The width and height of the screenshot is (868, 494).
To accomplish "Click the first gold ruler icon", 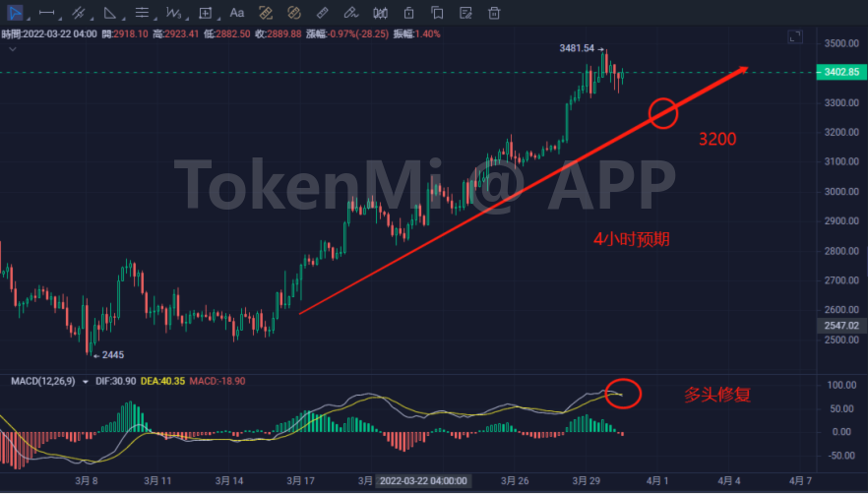I will point(266,12).
